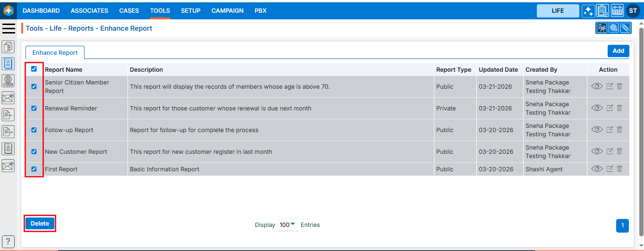Click the Delete button
The height and width of the screenshot is (251, 644).
pyautogui.click(x=40, y=224)
